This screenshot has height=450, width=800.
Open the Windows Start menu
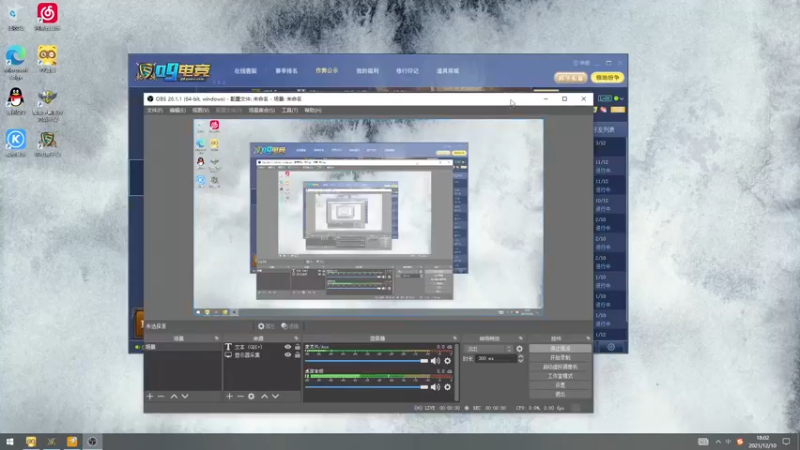[10, 442]
